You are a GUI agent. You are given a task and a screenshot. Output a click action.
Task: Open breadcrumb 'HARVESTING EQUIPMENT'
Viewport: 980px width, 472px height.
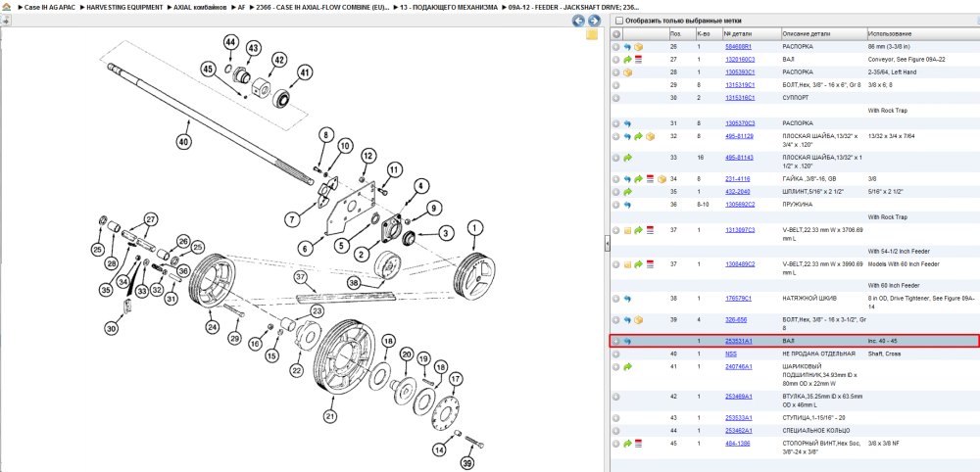tap(125, 7)
